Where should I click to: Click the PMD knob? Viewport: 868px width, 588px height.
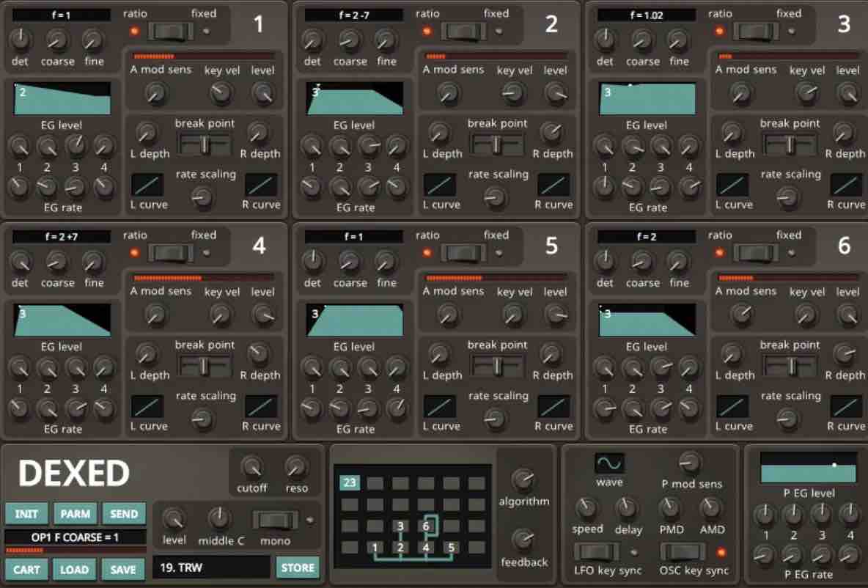(669, 507)
